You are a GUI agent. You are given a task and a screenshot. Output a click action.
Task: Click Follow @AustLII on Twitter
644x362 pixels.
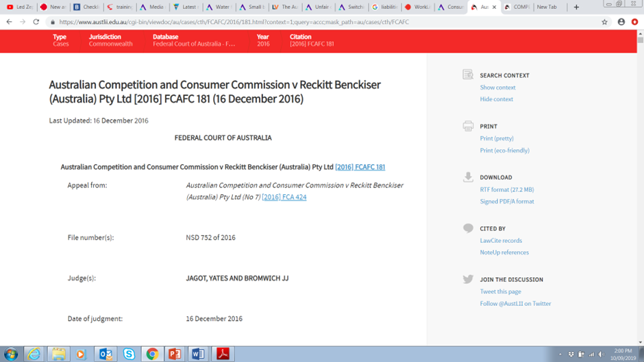coord(515,304)
